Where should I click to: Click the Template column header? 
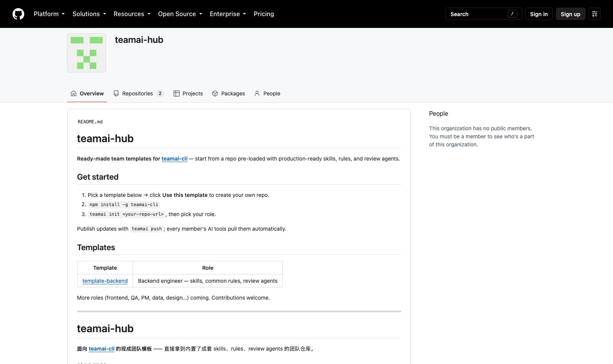click(x=105, y=268)
